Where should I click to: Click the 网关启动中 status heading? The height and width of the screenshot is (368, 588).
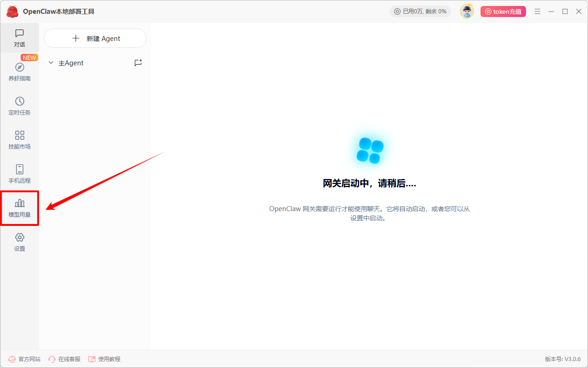(x=369, y=183)
